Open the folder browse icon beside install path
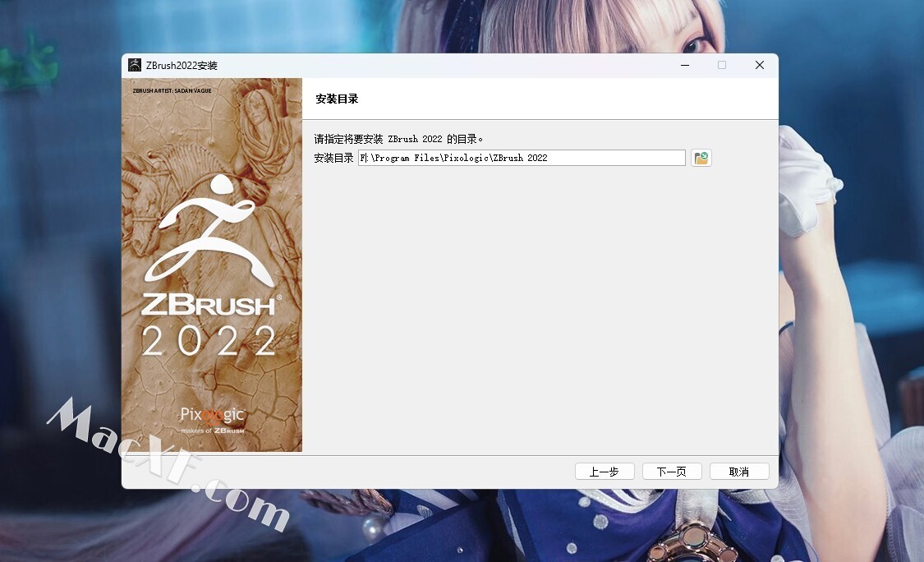Viewport: 924px width, 562px height. click(701, 158)
